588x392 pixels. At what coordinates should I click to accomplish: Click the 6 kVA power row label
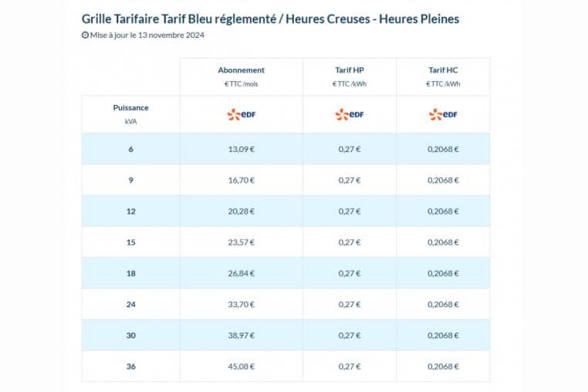tap(130, 149)
